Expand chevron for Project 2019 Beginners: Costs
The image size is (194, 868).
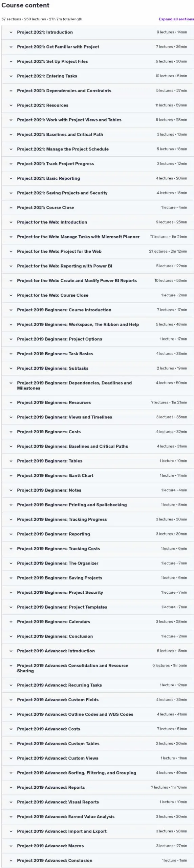pos(11,432)
